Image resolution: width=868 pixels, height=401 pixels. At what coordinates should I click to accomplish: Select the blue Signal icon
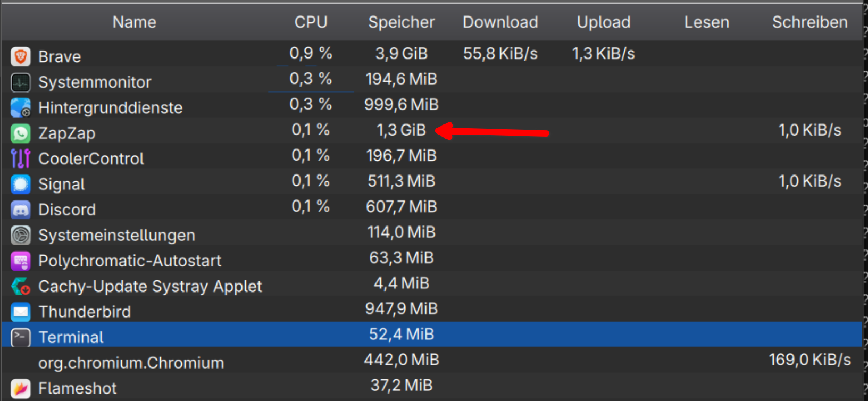tap(21, 184)
